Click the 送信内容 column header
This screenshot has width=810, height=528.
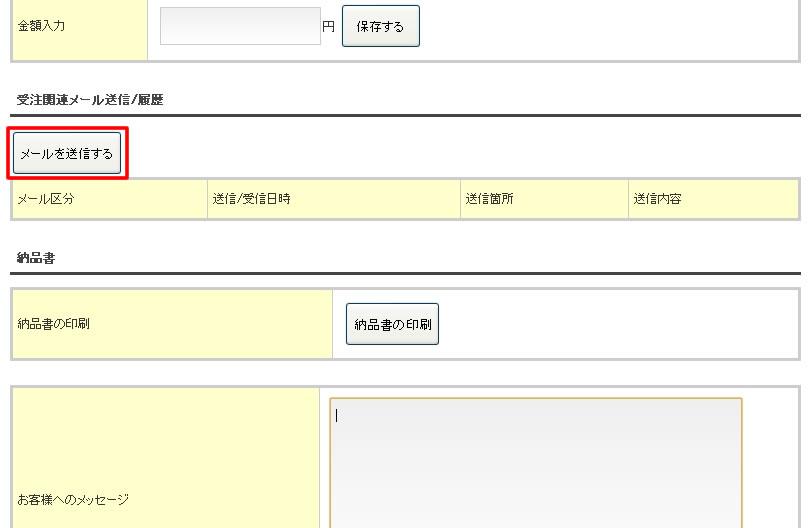click(657, 199)
